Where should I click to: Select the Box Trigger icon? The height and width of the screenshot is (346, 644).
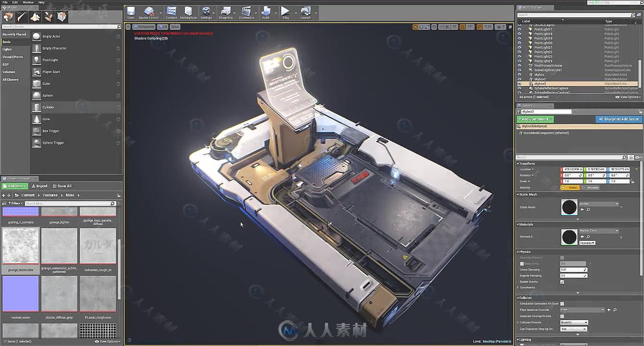pyautogui.click(x=37, y=131)
